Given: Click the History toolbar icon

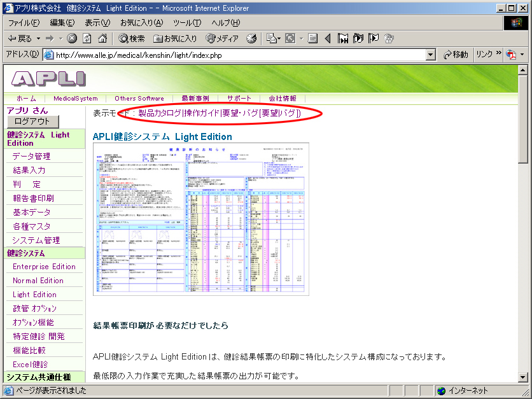Looking at the screenshot, I should pyautogui.click(x=251, y=39).
